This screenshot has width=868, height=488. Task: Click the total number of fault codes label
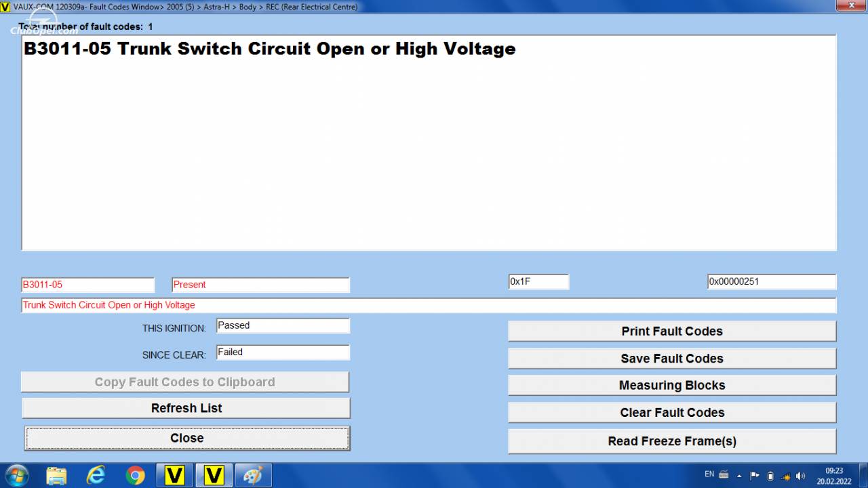pyautogui.click(x=85, y=26)
